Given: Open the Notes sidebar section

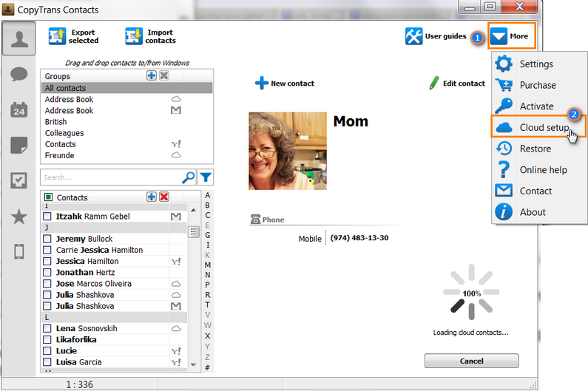Looking at the screenshot, I should [x=18, y=145].
